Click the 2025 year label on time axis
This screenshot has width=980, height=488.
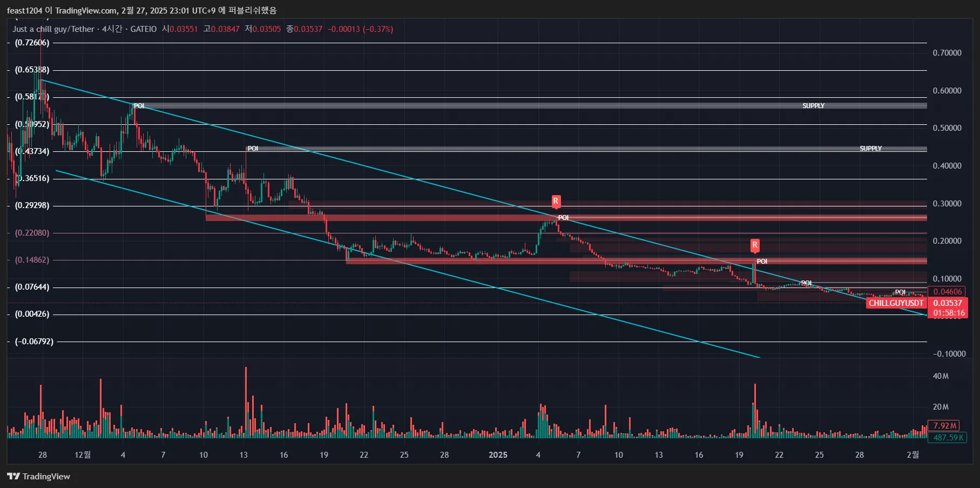[498, 455]
